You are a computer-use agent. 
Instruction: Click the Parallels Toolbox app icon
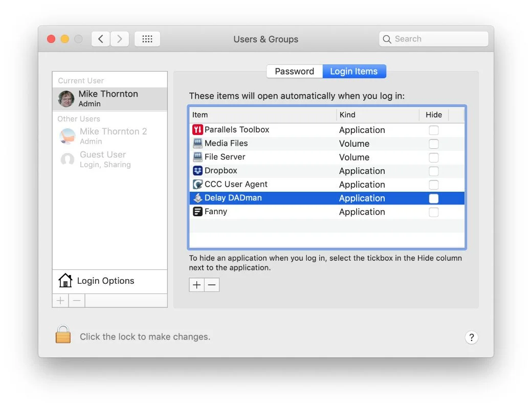click(x=197, y=129)
